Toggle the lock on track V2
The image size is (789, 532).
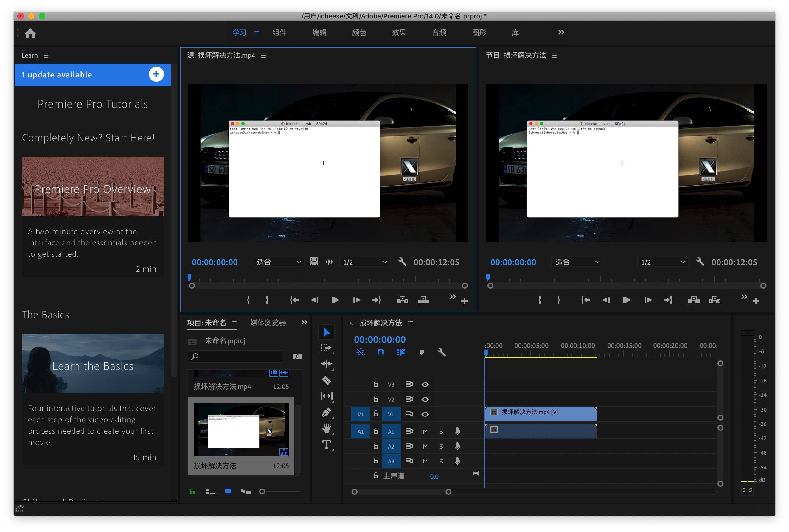(376, 399)
